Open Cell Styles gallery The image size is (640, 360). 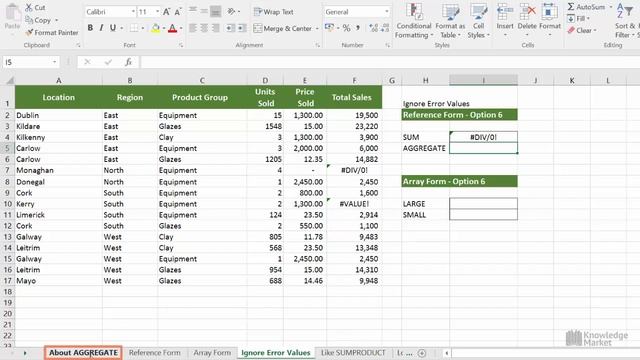[x=478, y=20]
